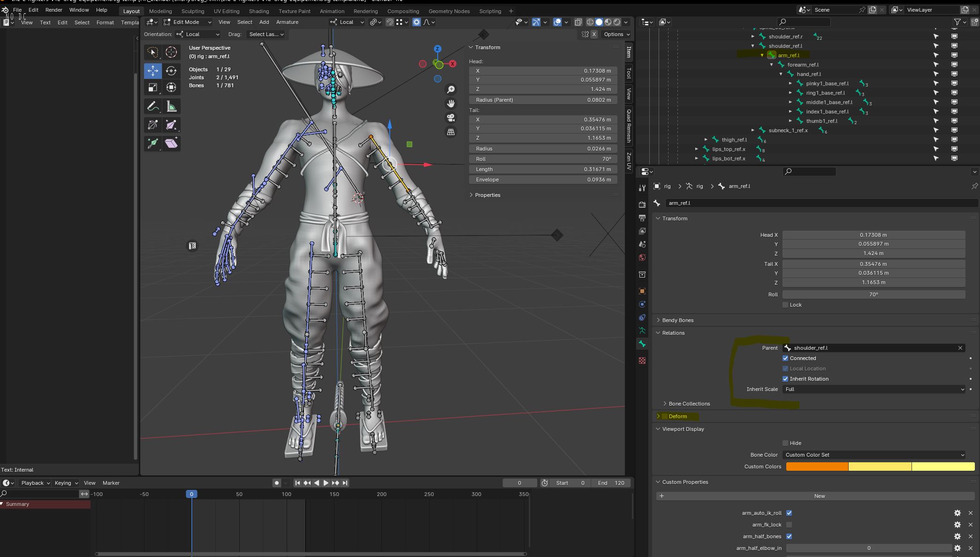Enable the arm_fk_lock checkbox
980x557 pixels.
click(789, 525)
